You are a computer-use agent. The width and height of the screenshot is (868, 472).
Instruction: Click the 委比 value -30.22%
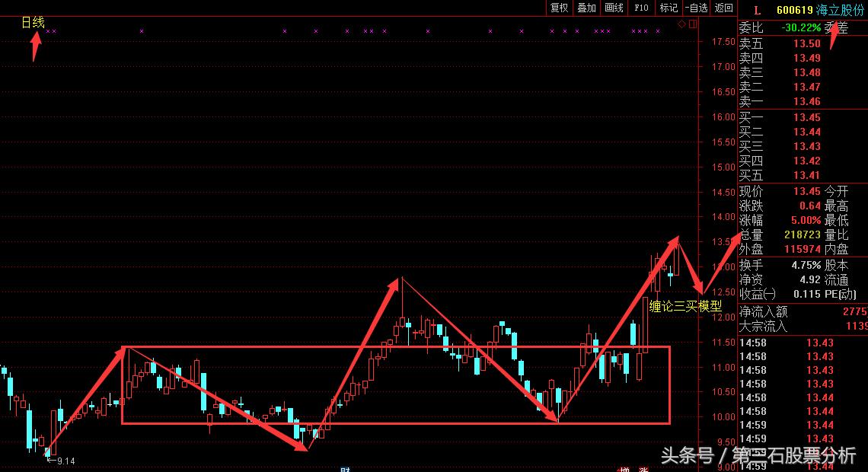(x=801, y=27)
